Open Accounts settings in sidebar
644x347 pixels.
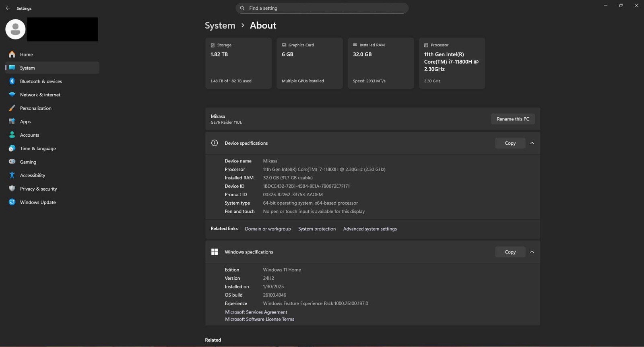pos(52,135)
